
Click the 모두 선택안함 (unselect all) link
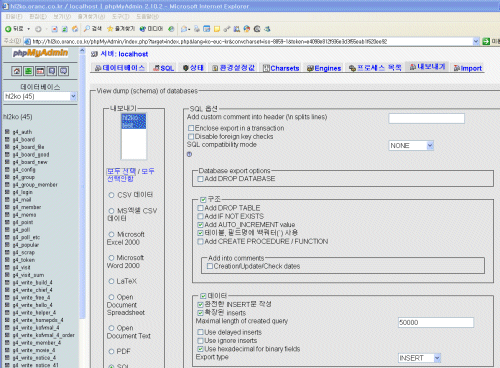(x=130, y=175)
